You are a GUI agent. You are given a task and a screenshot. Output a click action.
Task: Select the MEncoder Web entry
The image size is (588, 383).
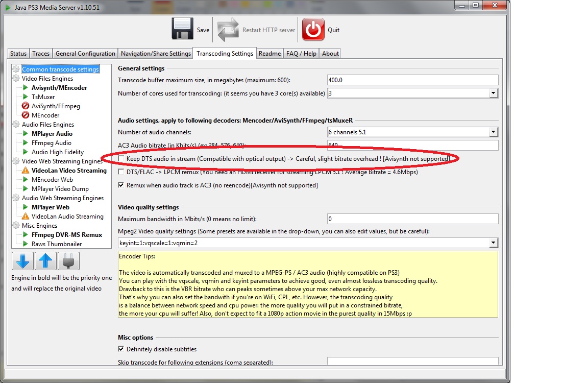[52, 179]
